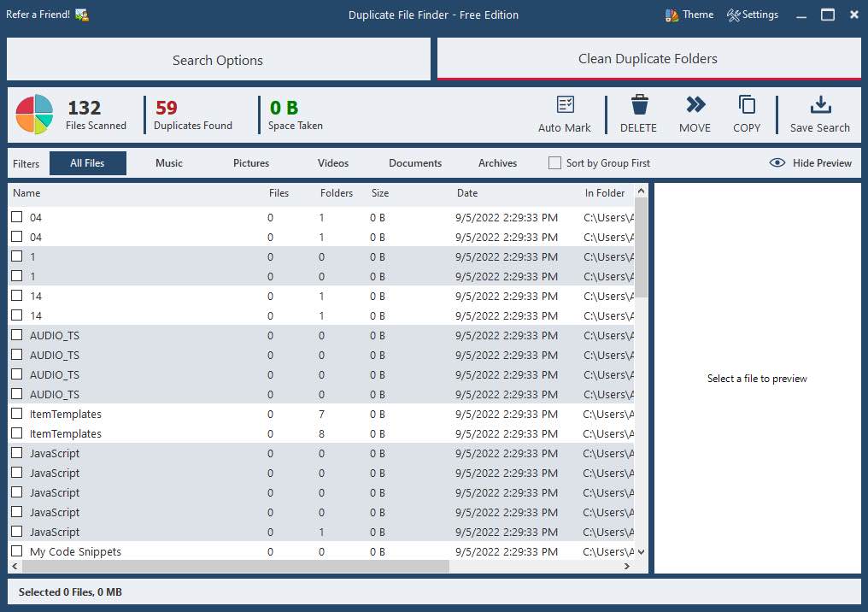Sort list by Files column header
Screen dimensions: 868x612
click(279, 192)
